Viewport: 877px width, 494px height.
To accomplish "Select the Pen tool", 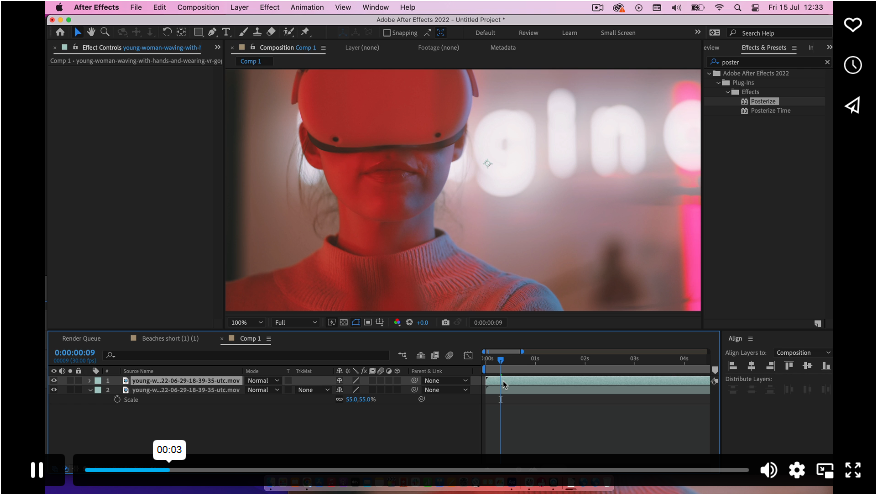I will tap(212, 32).
